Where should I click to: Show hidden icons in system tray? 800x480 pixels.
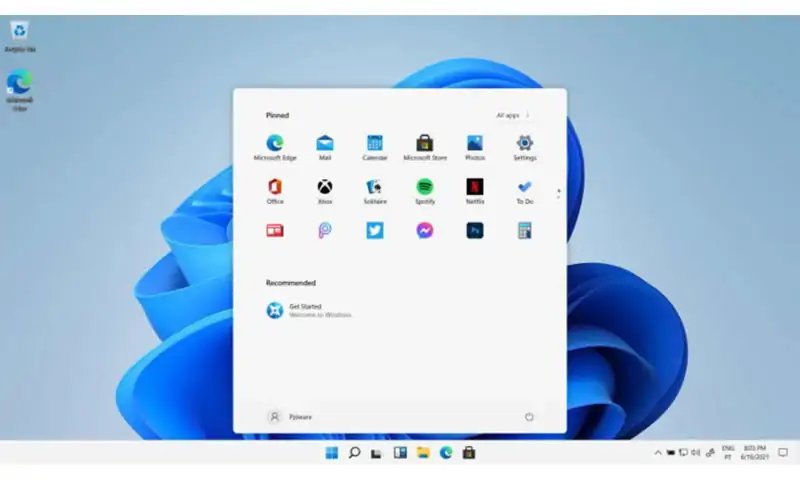pyautogui.click(x=658, y=452)
